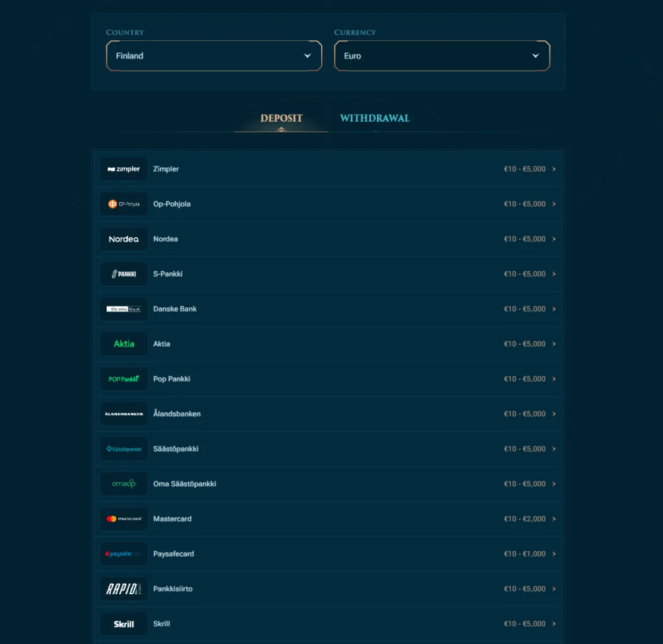
Task: Open the Oma Säästöpankki payment method
Action: coord(185,484)
